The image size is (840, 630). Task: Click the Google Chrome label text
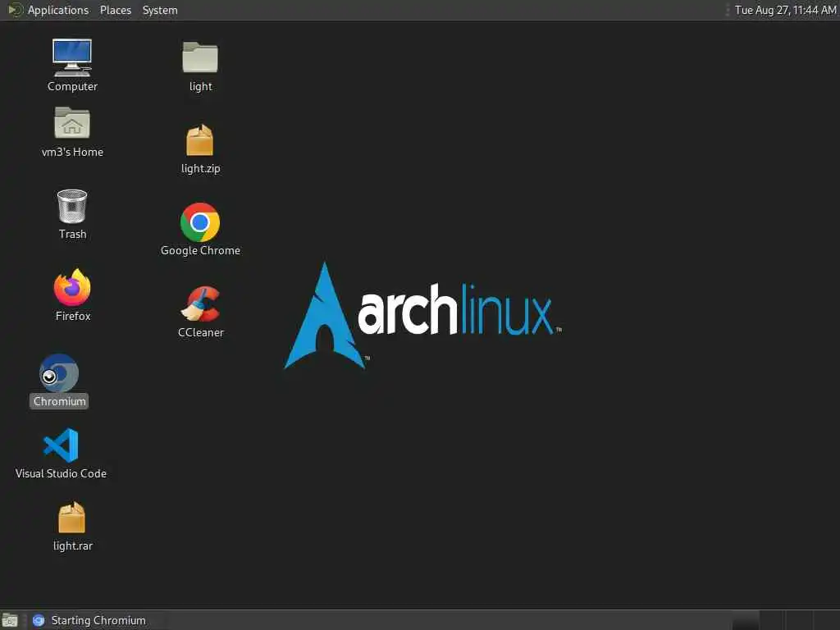tap(200, 250)
